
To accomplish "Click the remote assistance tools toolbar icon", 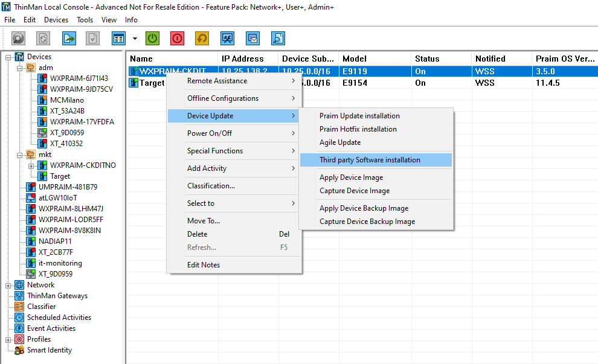I will (x=228, y=38).
